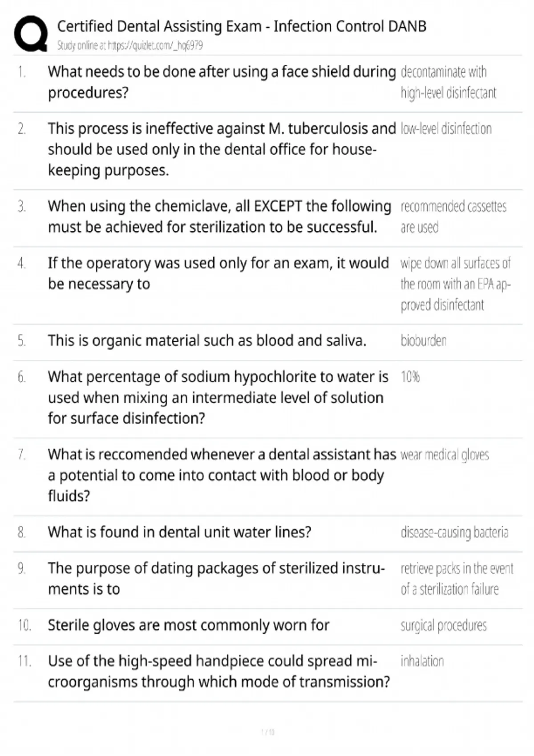
Task: Select the high-speed handpiece question
Action: coord(218,672)
